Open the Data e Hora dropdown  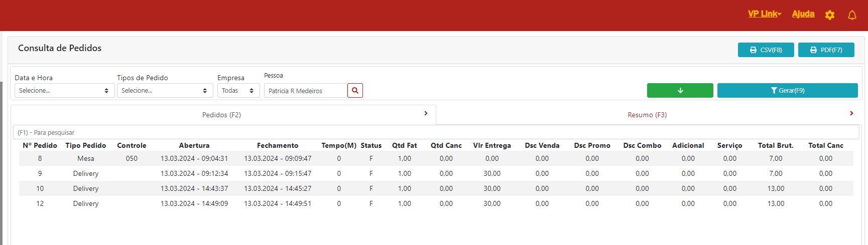[64, 91]
